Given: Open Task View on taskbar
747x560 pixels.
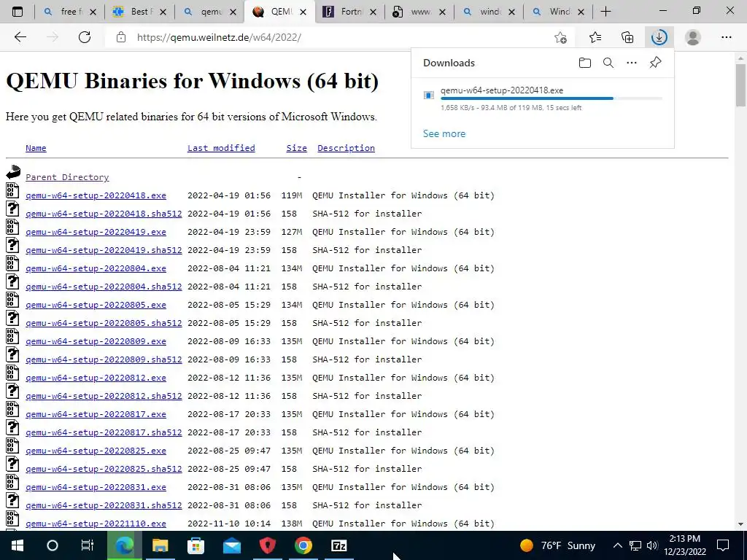Looking at the screenshot, I should tap(88, 545).
